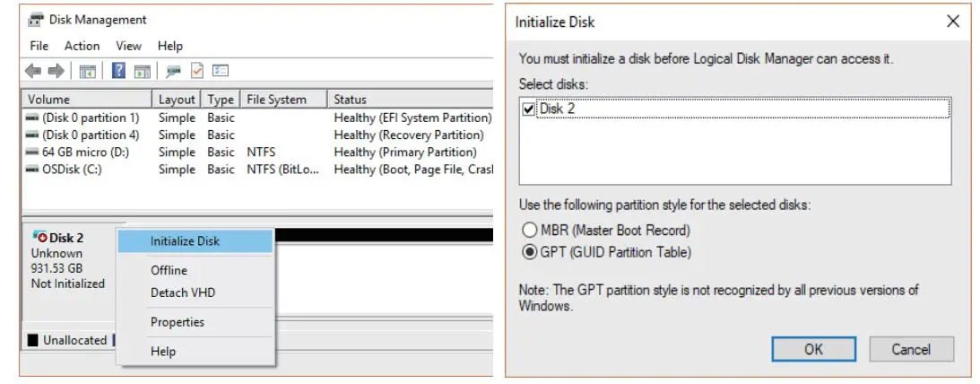Click the checklist view toolbar icon

221,71
